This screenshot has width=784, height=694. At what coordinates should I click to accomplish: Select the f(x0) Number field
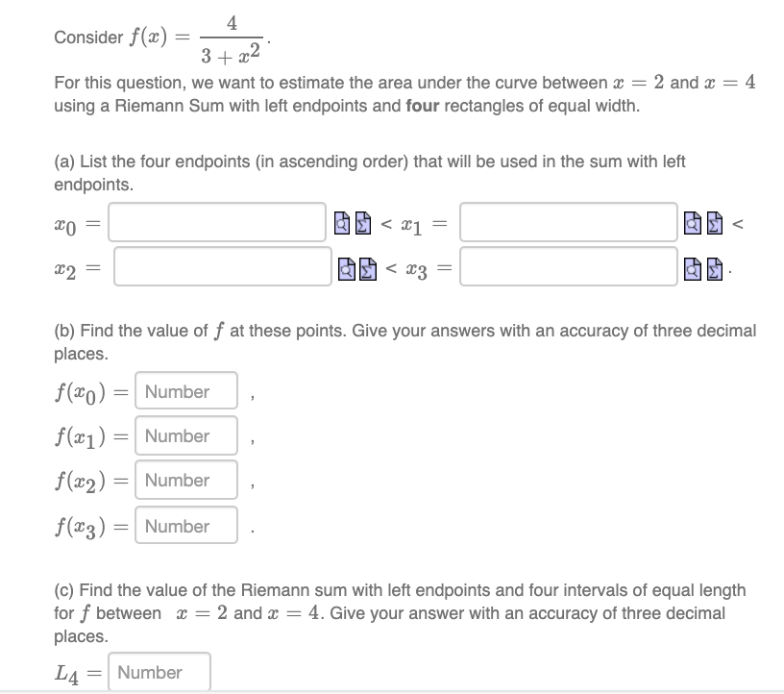(x=185, y=391)
